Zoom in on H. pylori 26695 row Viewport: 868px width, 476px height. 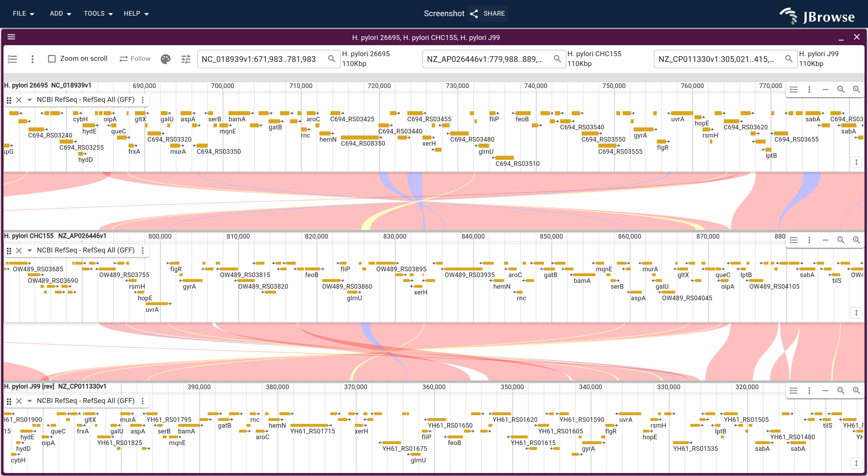click(856, 89)
